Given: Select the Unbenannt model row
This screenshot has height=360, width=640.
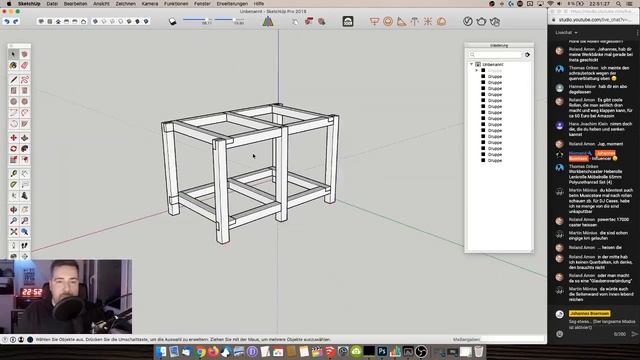Looking at the screenshot, I should [x=492, y=64].
